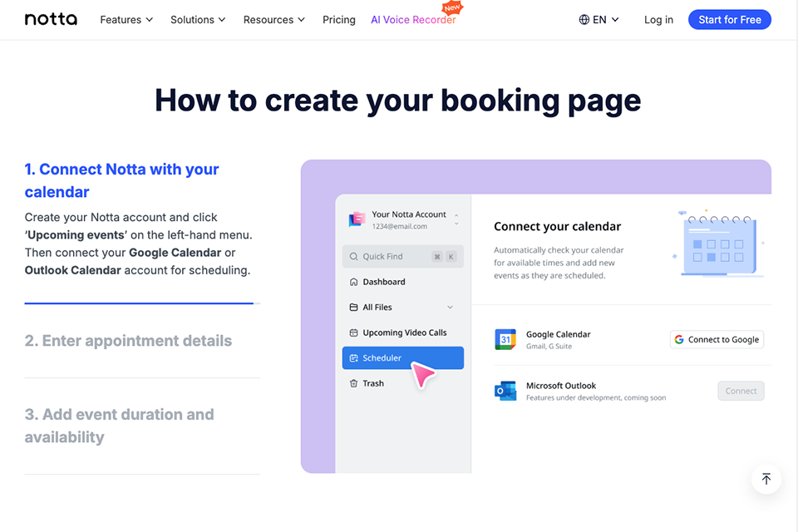Click the 'New' badge on AI Voice Recorder
This screenshot has width=798, height=532.
tap(452, 8)
